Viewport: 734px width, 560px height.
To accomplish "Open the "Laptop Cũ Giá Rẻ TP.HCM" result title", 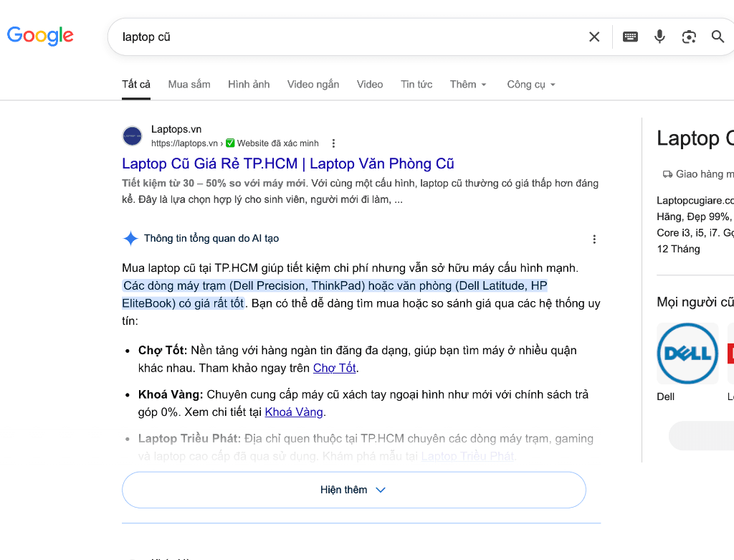I will point(288,163).
